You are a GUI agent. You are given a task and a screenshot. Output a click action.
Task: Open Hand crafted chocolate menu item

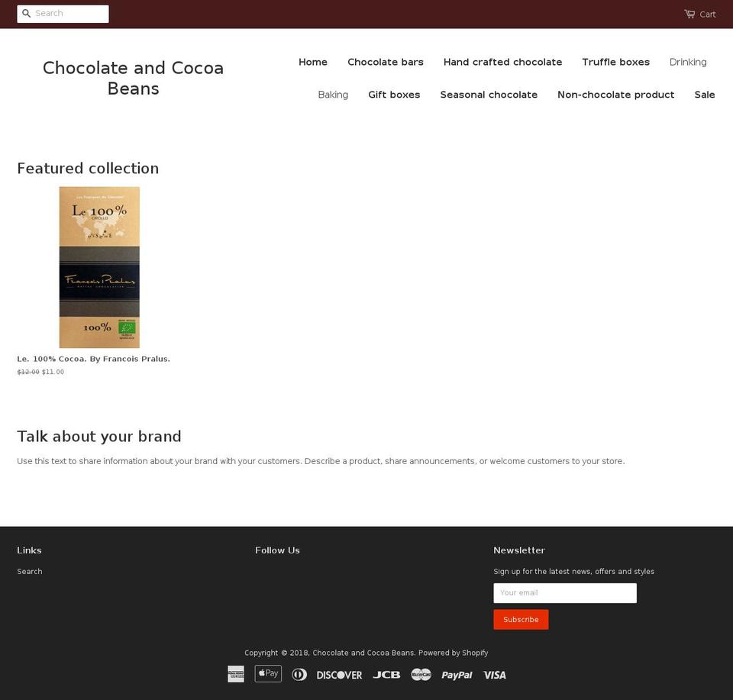(502, 62)
